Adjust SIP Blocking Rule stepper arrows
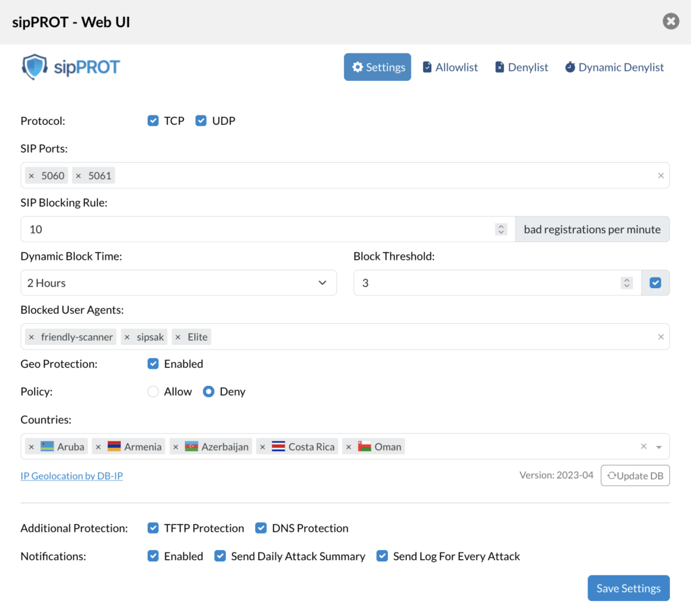The width and height of the screenshot is (691, 616). 501,229
